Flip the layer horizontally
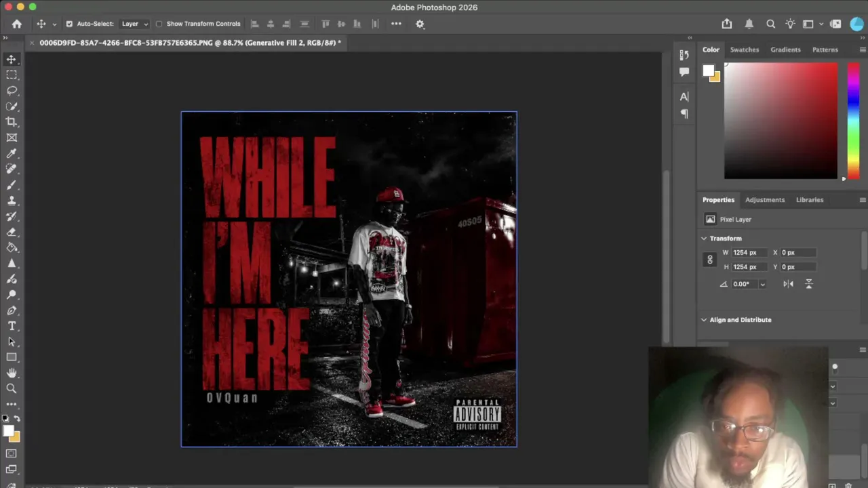 tap(788, 284)
